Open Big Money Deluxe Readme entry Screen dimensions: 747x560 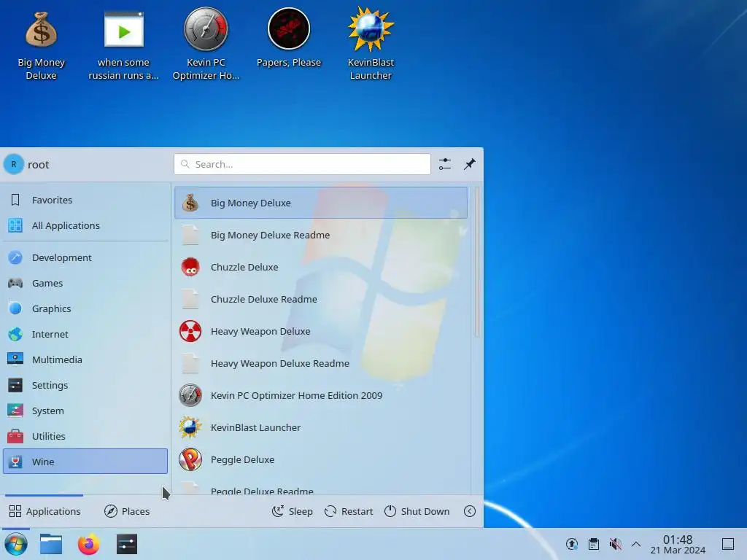[321, 236]
